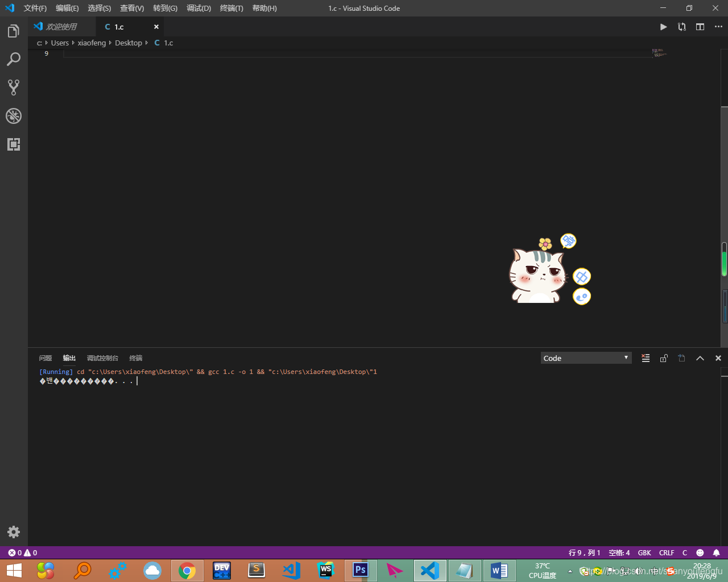728x582 pixels.
Task: Open the 转到(G) menu
Action: (165, 8)
